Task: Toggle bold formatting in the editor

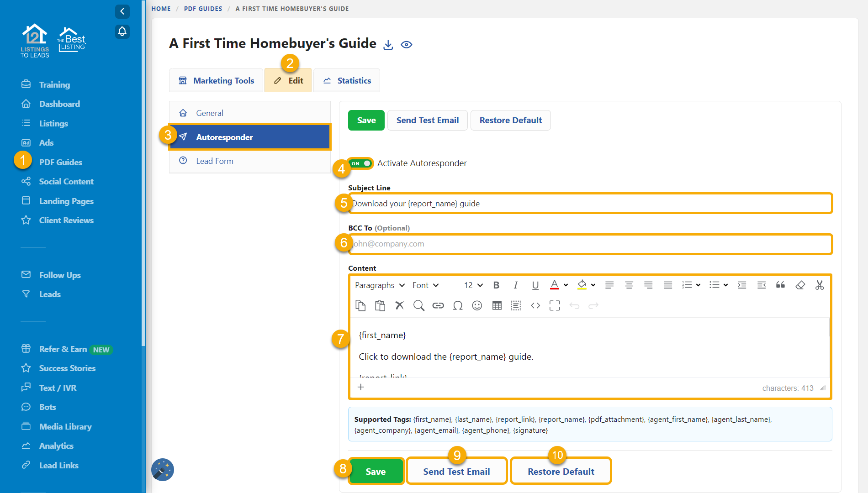Action: tap(496, 285)
